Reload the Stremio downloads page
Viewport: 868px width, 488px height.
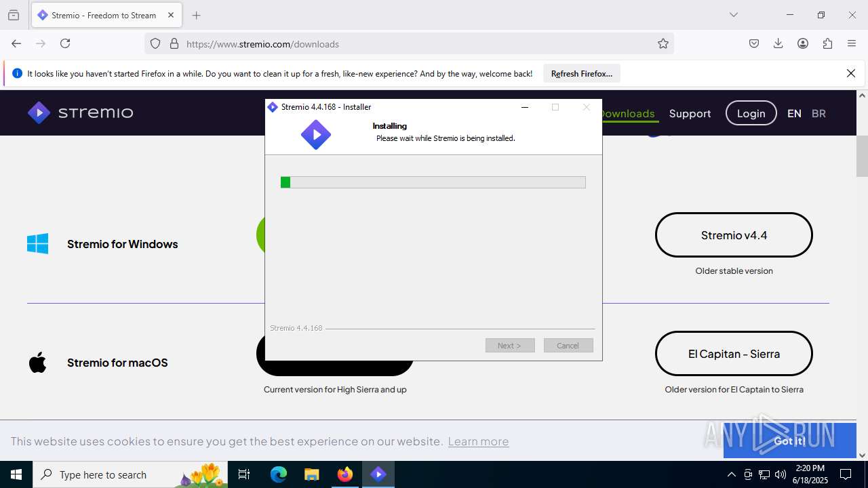click(65, 43)
